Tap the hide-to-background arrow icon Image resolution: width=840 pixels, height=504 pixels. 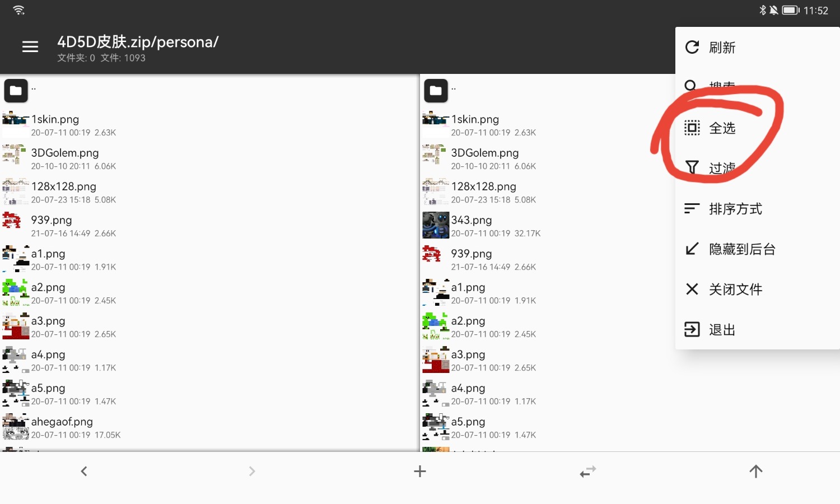(692, 249)
